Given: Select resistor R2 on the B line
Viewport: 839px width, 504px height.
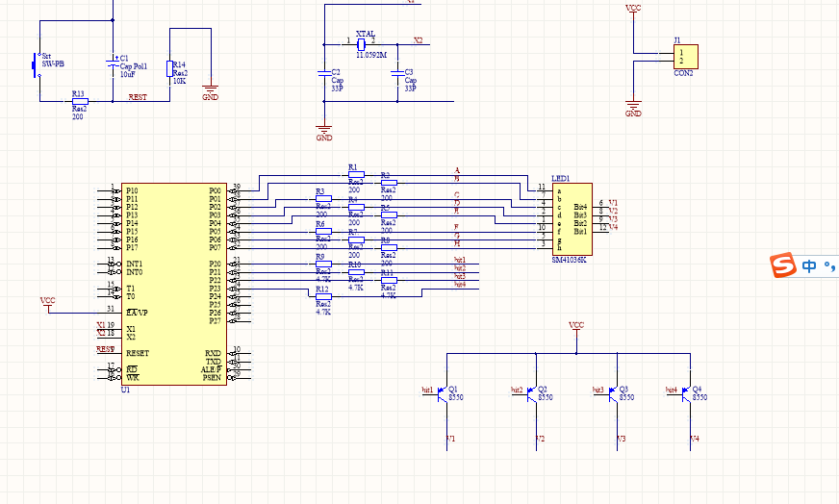Looking at the screenshot, I should (389, 183).
